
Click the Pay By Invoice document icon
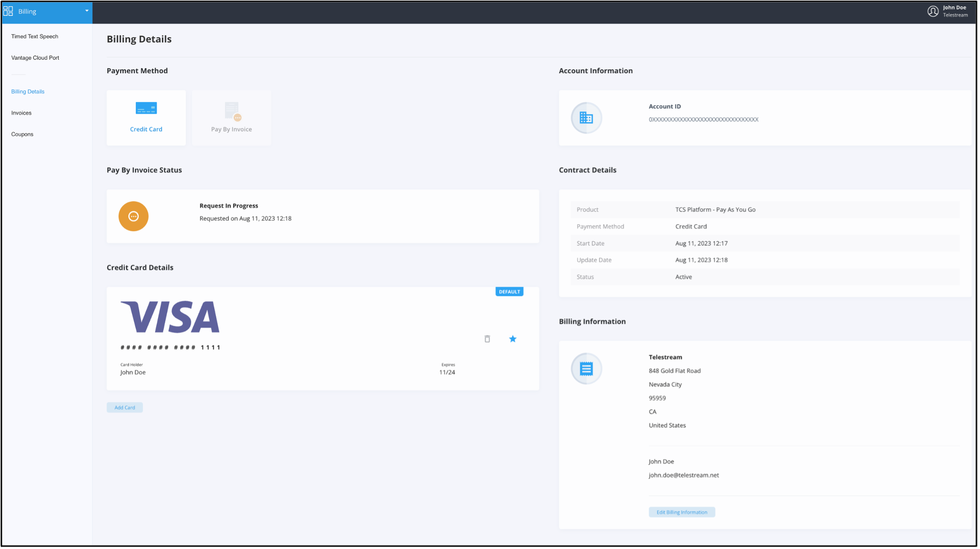(232, 111)
